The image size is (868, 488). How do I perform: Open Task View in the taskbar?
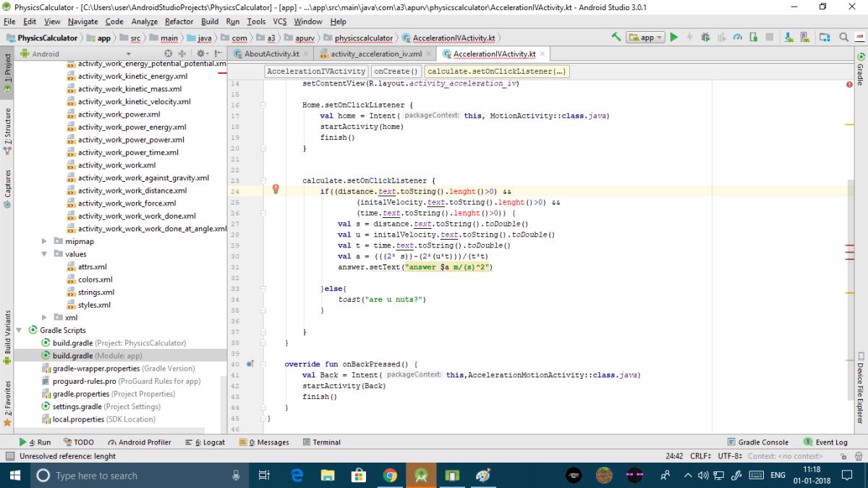(x=264, y=475)
